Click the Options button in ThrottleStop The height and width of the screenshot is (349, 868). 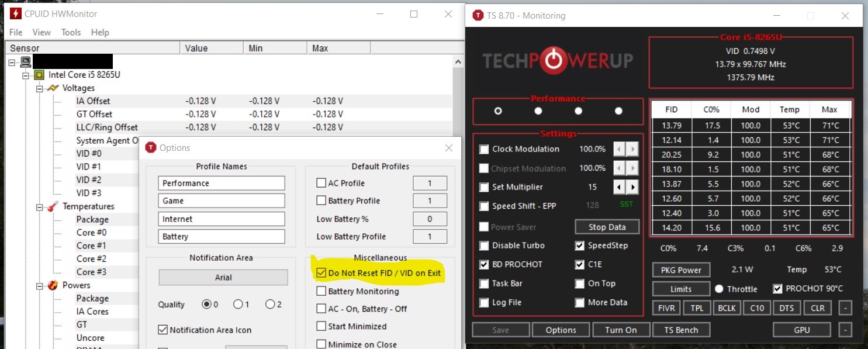561,330
